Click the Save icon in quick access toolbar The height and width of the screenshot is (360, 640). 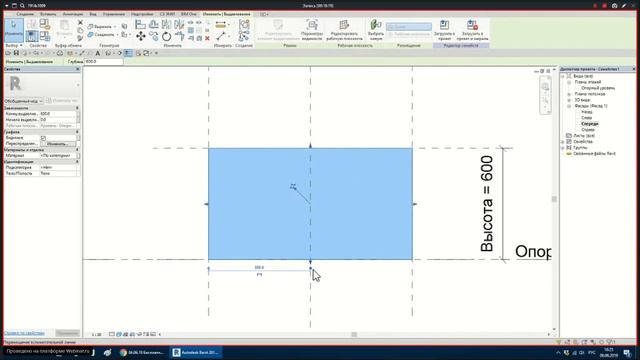[16, 53]
